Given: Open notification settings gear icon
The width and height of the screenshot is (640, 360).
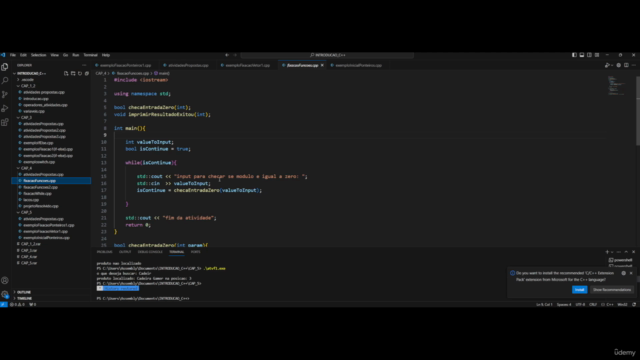Looking at the screenshot, I should tap(623, 273).
